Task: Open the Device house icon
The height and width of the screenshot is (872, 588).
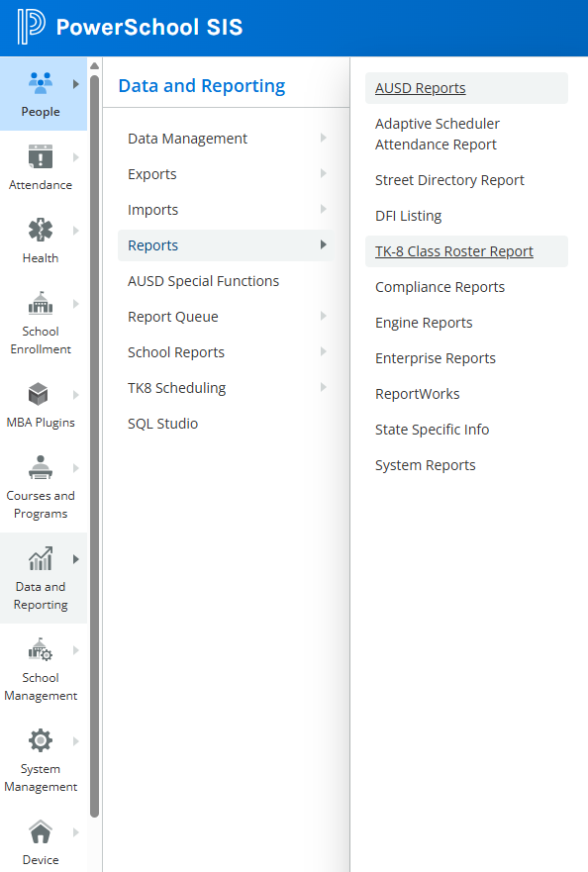Action: (41, 831)
